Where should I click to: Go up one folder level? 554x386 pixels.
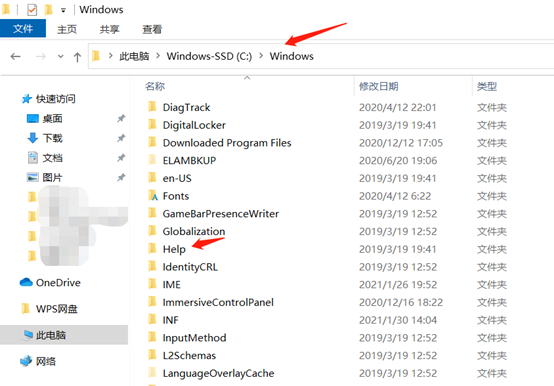coord(77,57)
